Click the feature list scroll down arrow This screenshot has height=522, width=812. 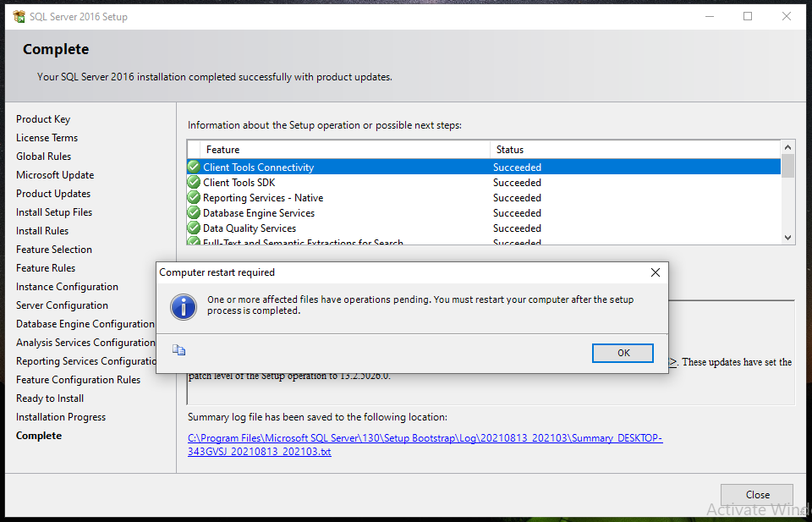click(x=787, y=238)
